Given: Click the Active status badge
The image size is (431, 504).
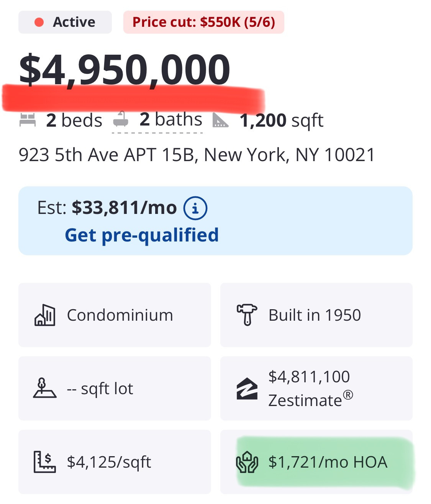Looking at the screenshot, I should tap(65, 22).
